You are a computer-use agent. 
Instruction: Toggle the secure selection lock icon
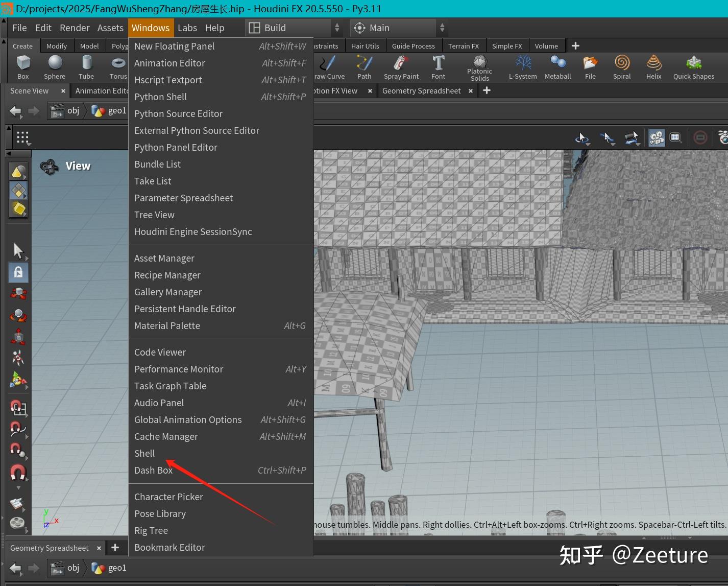tap(18, 272)
